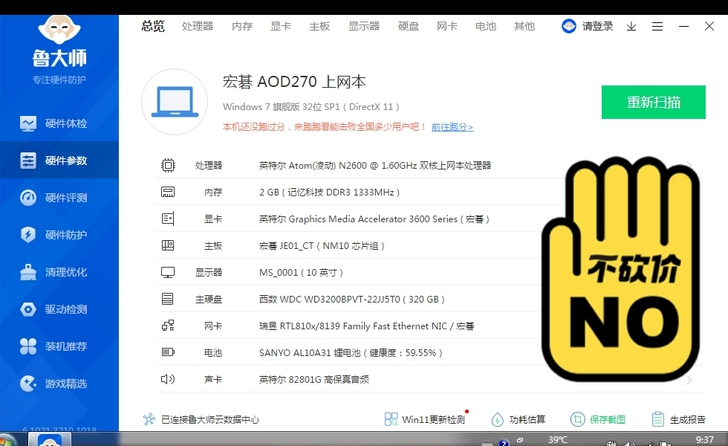Switch to the 处理器 tab
This screenshot has width=728, height=446.
coord(198,26)
